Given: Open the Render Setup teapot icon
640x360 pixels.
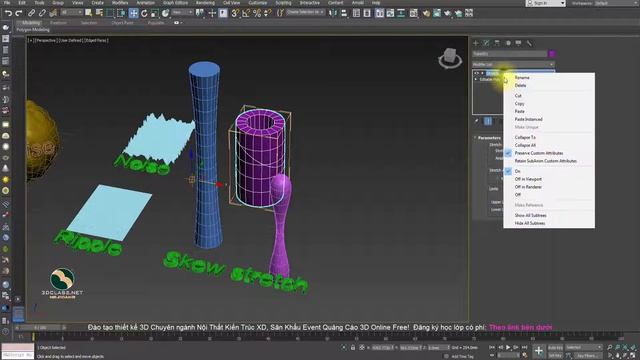Looking at the screenshot, I should [427, 13].
